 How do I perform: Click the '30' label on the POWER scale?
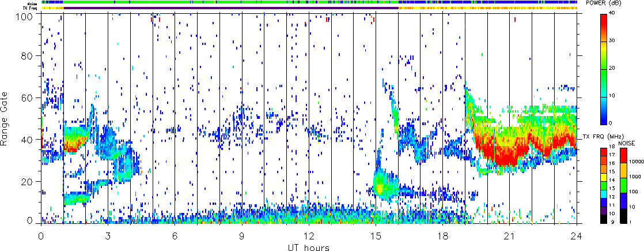(x=612, y=40)
